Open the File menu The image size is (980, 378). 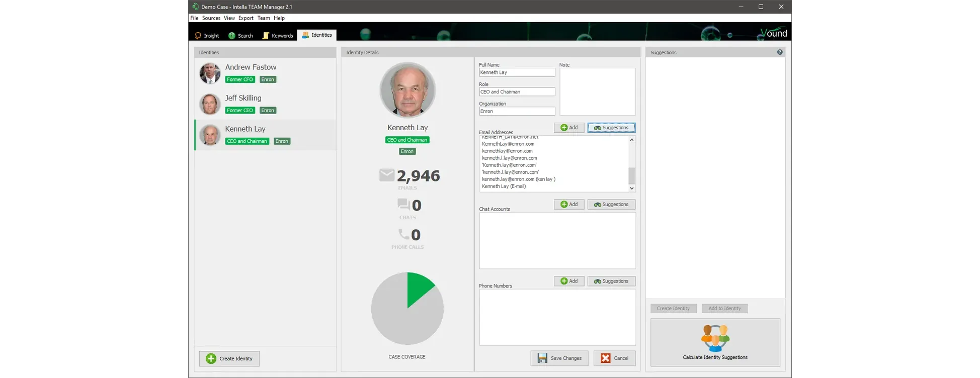(x=194, y=18)
